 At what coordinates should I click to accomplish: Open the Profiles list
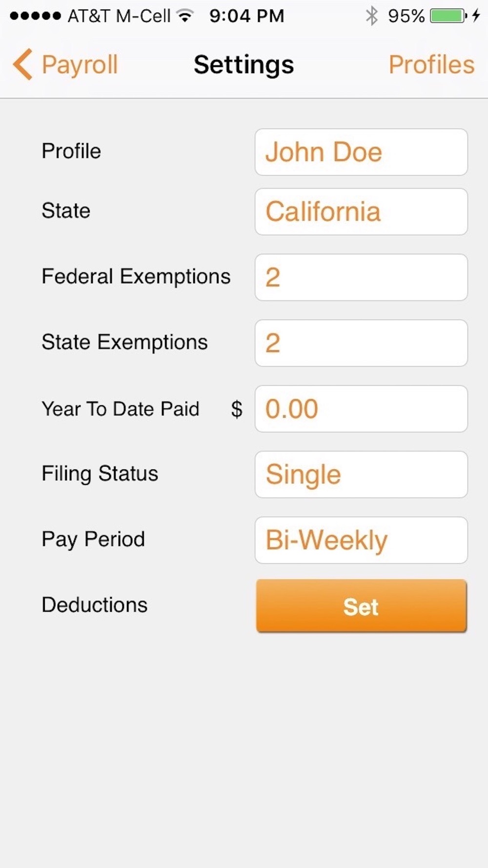coord(431,64)
